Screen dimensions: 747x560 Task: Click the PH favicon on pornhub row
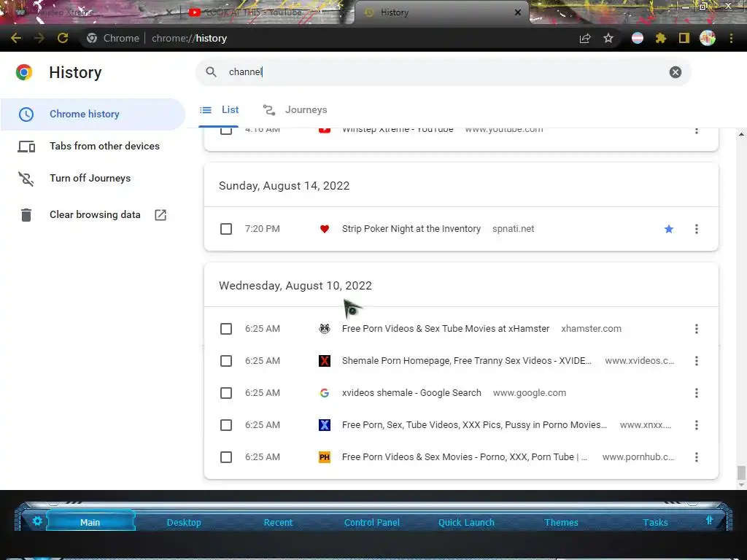click(325, 457)
